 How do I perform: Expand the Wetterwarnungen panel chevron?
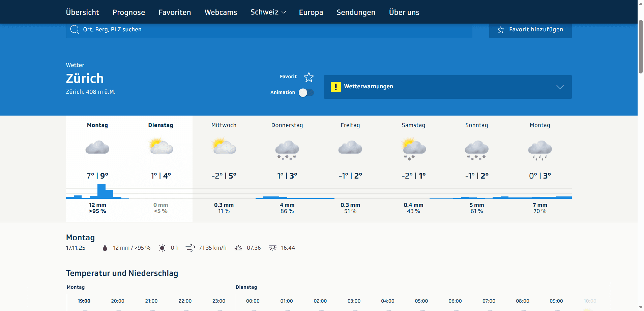point(560,87)
